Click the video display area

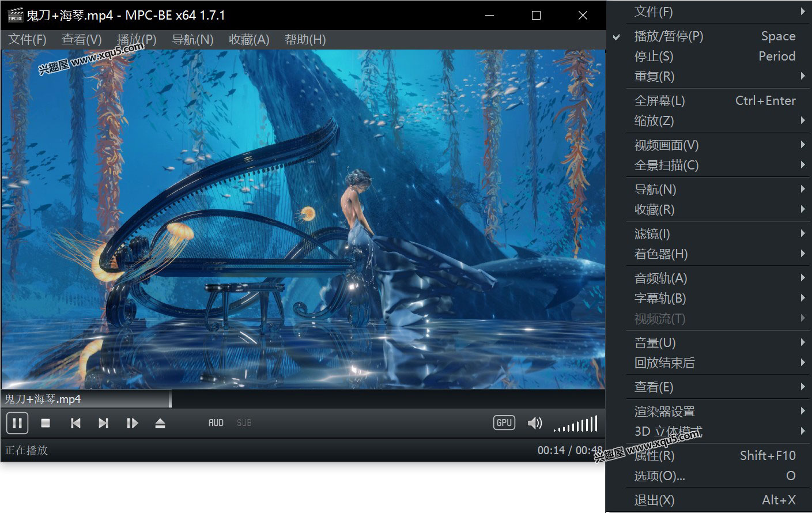click(x=303, y=219)
